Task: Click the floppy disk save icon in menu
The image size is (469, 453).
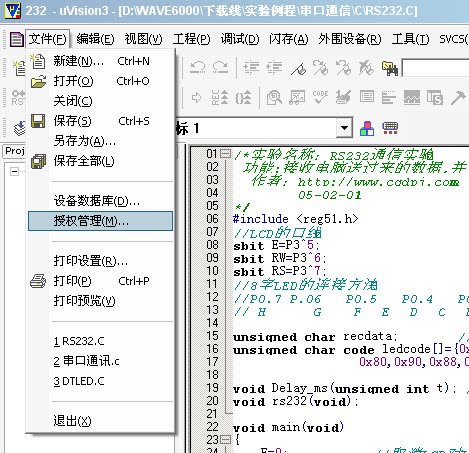Action: 38,121
